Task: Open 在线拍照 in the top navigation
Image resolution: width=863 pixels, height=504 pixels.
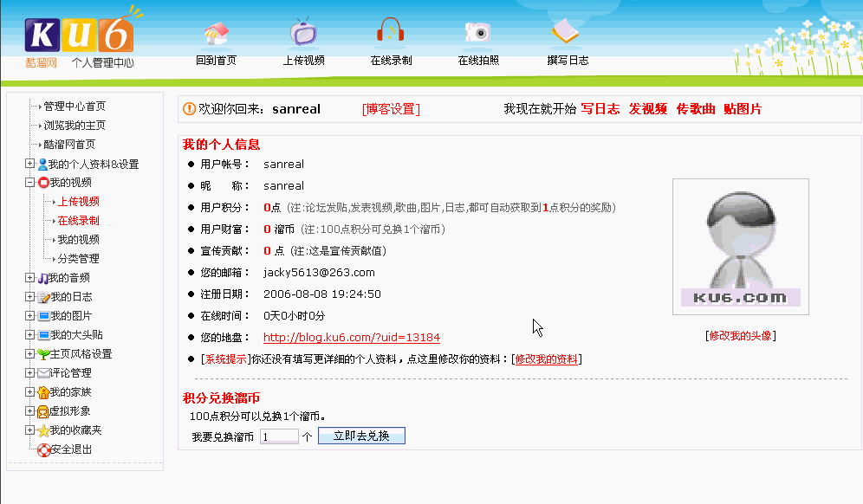Action: point(479,61)
